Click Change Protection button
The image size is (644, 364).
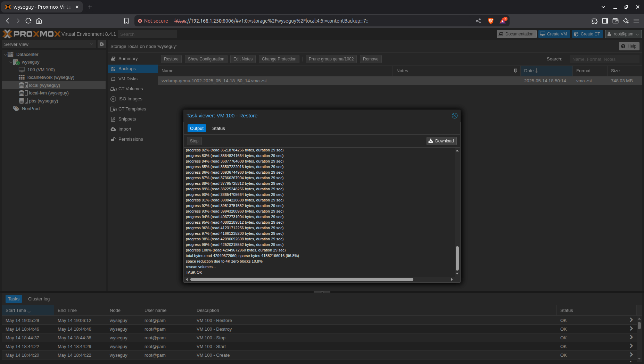(279, 59)
